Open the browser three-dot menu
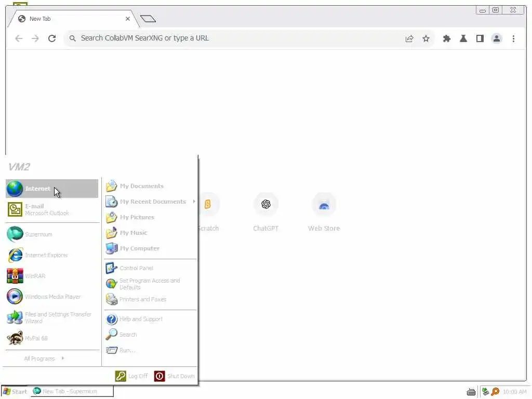532x399 pixels. pyautogui.click(x=514, y=38)
